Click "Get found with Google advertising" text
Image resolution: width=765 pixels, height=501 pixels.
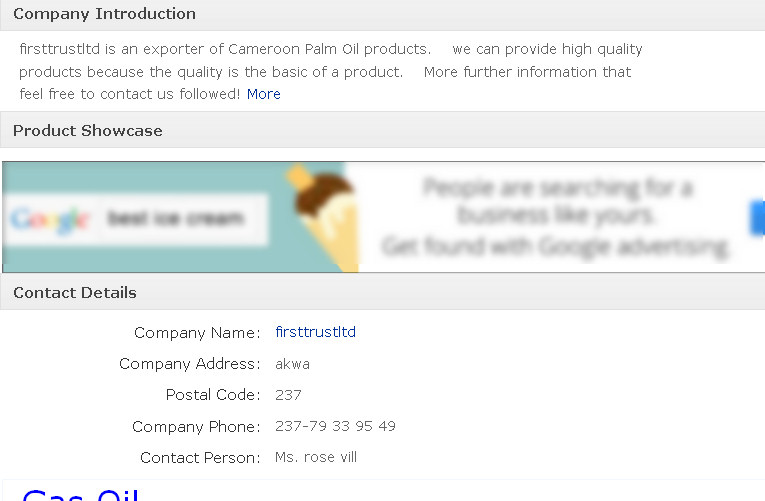[556, 246]
